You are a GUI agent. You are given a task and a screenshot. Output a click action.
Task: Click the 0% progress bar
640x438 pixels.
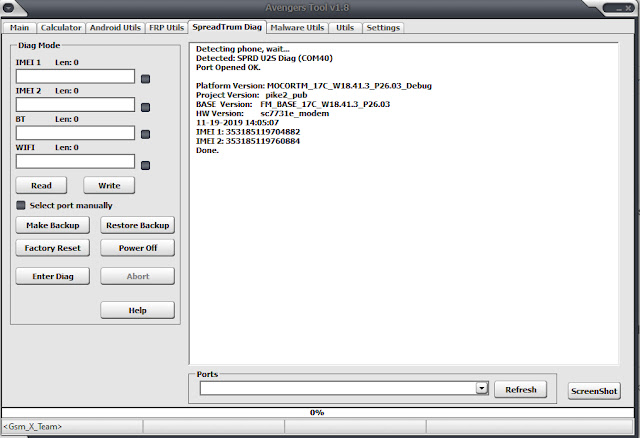click(x=318, y=412)
